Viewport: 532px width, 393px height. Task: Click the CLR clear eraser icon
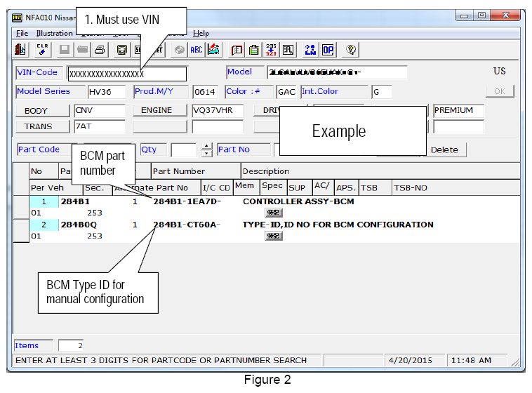coord(42,50)
